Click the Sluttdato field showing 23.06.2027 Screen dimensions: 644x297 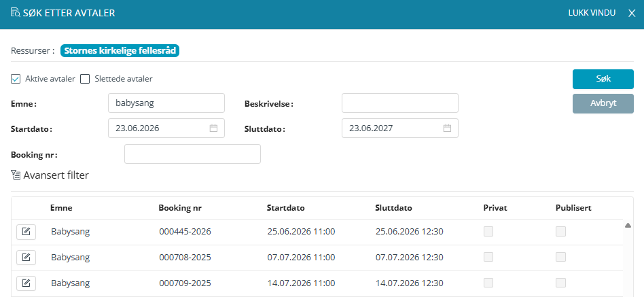(400, 128)
